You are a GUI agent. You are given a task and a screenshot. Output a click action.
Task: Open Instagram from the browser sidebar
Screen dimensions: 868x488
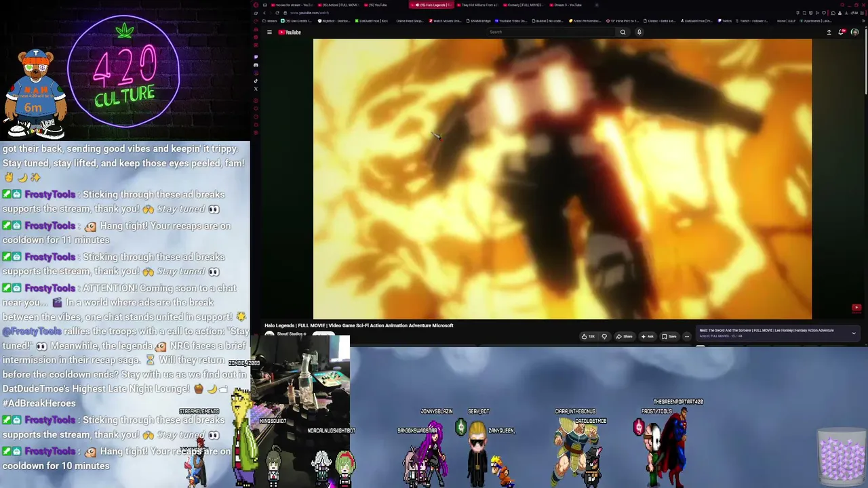coord(256,73)
